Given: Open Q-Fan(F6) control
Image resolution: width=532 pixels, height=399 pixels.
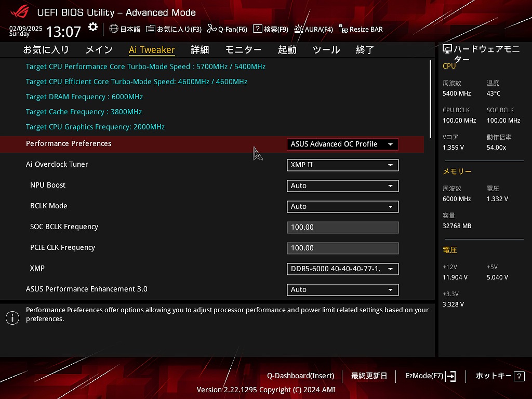Looking at the screenshot, I should point(227,29).
